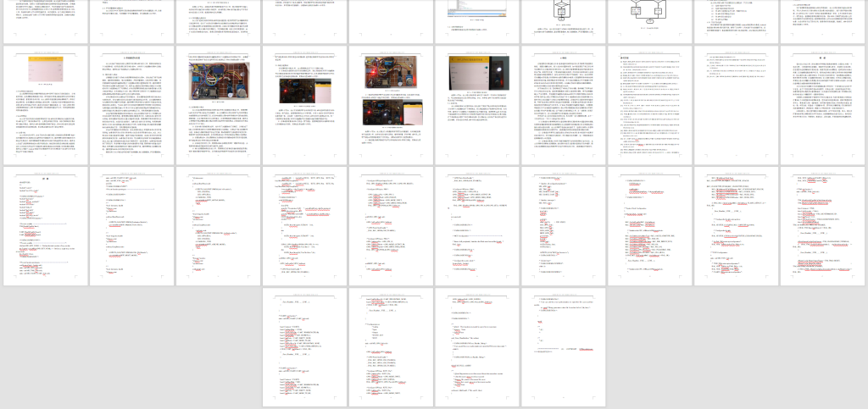Click the first code page in the bottom row

[304, 347]
